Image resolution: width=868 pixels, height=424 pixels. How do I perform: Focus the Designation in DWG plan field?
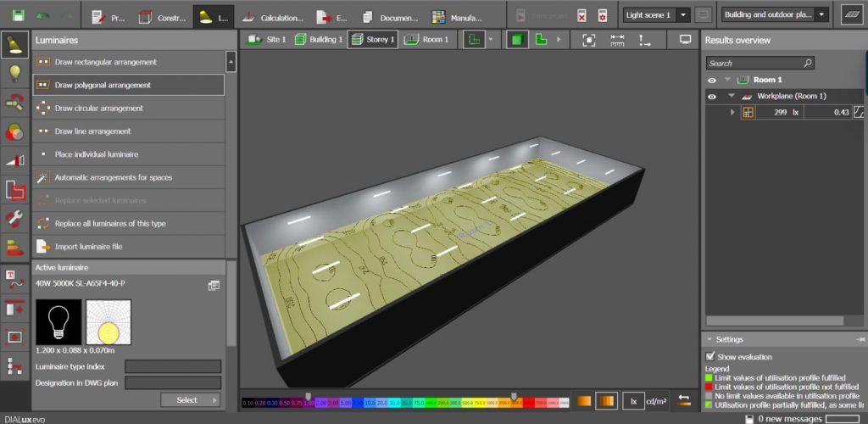point(173,382)
